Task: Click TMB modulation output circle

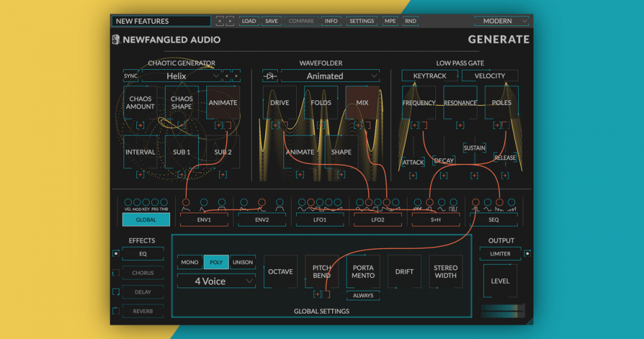Action: [x=164, y=202]
